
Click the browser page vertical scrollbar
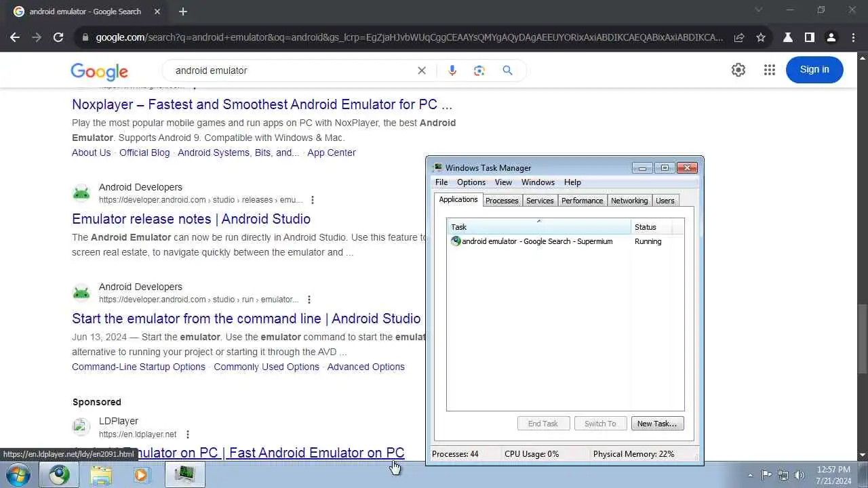point(863,339)
